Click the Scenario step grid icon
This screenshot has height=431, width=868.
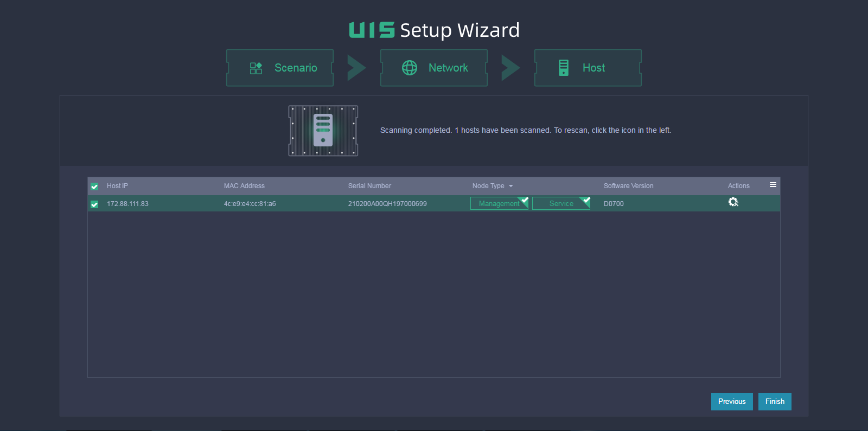[x=256, y=68]
